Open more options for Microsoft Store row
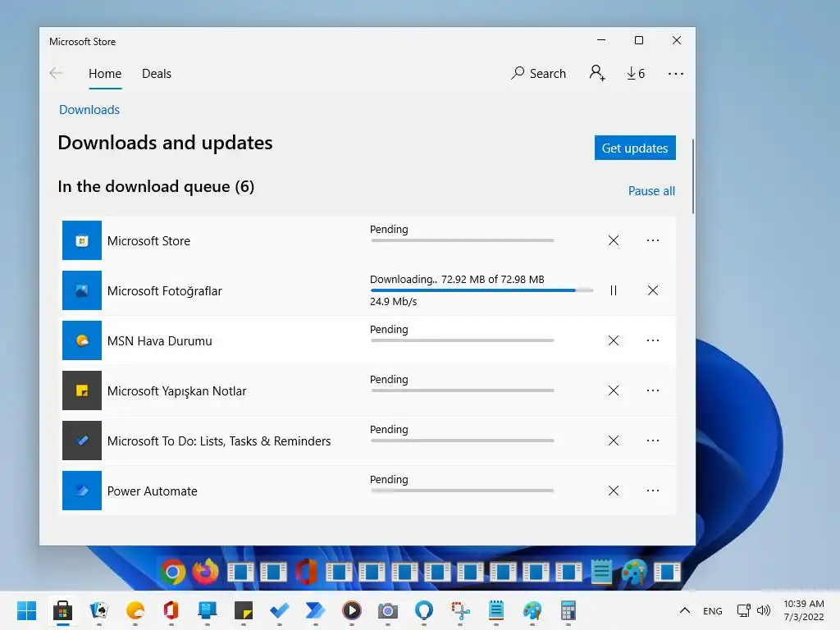Viewport: 840px width, 630px height. [652, 240]
